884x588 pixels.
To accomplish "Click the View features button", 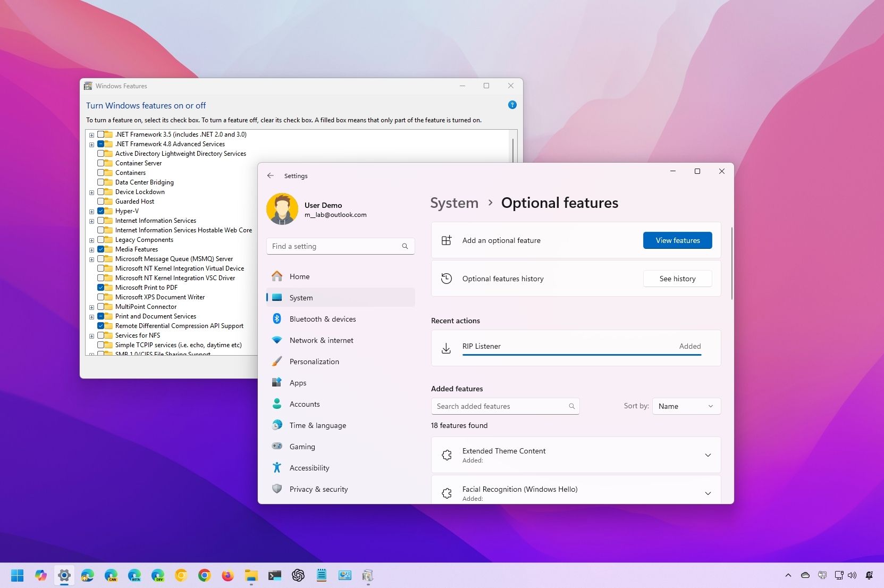I will click(x=677, y=240).
